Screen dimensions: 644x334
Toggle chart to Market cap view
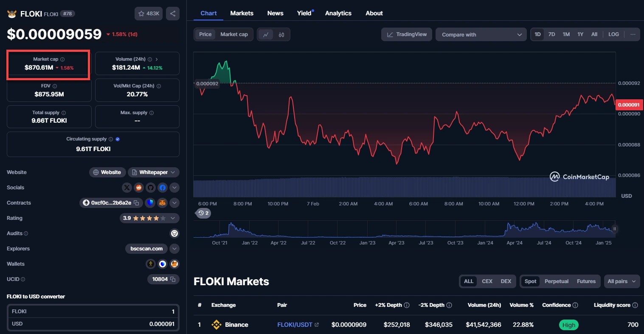click(234, 34)
